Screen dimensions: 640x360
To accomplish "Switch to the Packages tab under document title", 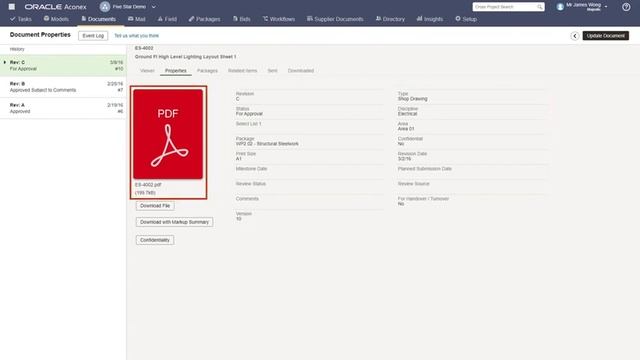I will [207, 71].
